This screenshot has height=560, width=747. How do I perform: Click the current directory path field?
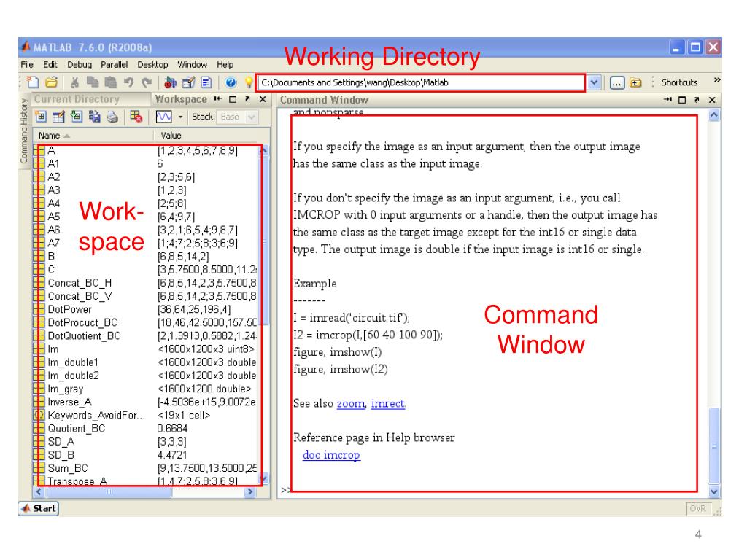pyautogui.click(x=422, y=82)
